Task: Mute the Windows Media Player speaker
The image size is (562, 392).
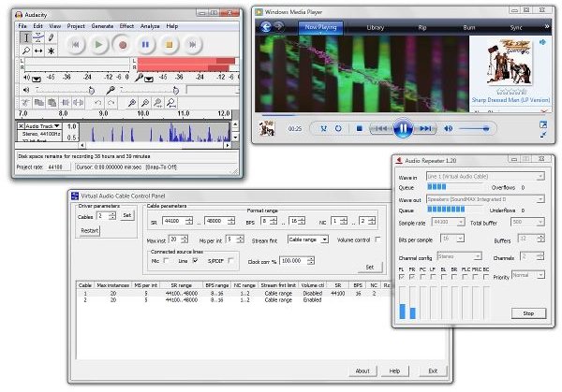Action: (448, 128)
